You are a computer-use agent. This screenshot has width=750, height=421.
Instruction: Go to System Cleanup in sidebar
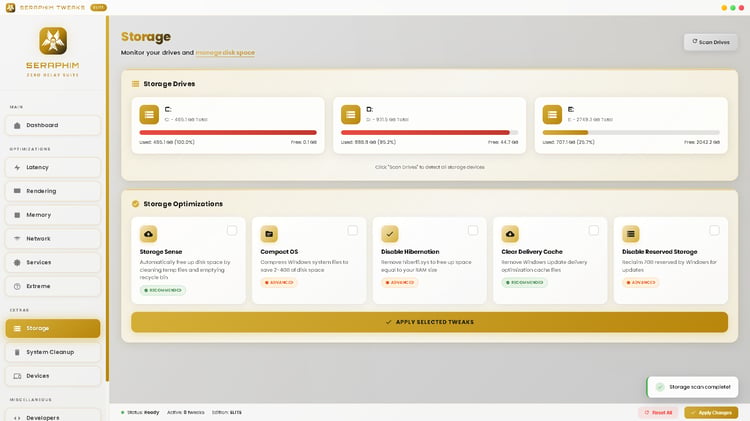click(x=53, y=352)
